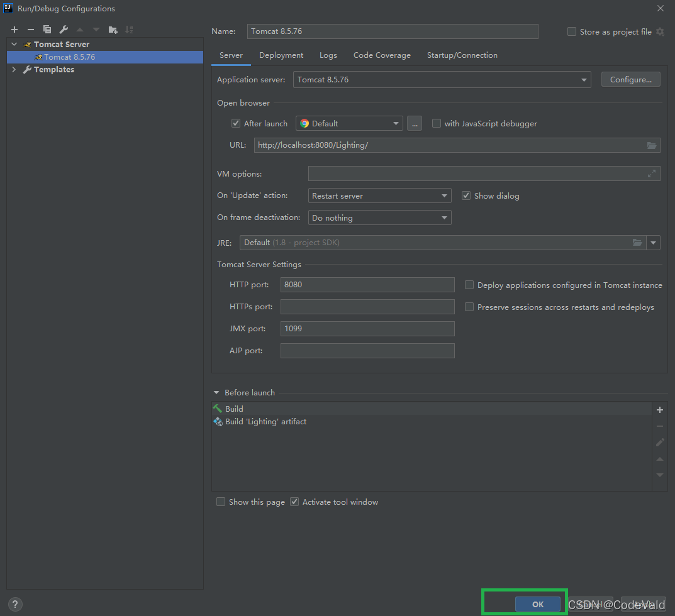Viewport: 675px width, 616px height.
Task: Create new folder icon in toolbar
Action: [113, 30]
